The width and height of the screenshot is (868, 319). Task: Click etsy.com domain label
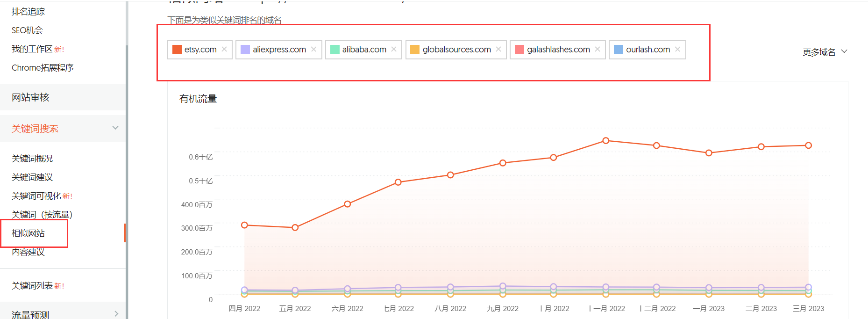[x=200, y=50]
